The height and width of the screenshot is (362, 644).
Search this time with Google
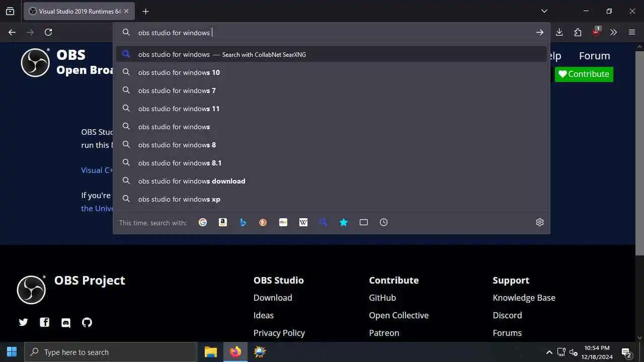(x=203, y=222)
